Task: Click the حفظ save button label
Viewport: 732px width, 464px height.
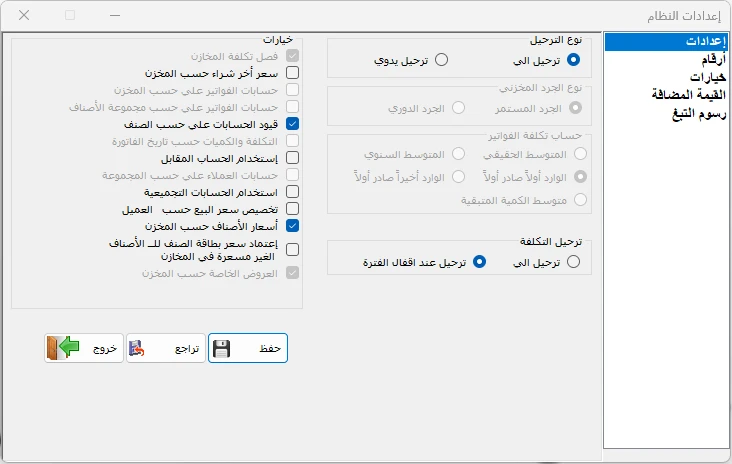Action: click(x=270, y=348)
